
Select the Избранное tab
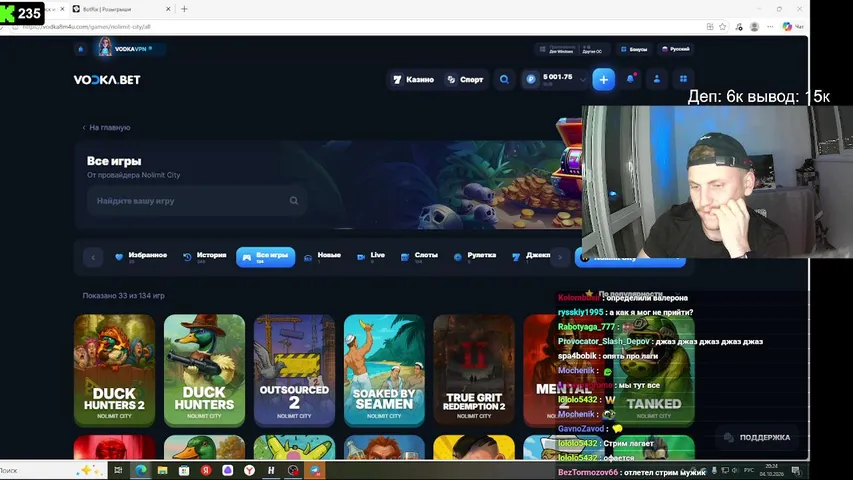coord(141,257)
